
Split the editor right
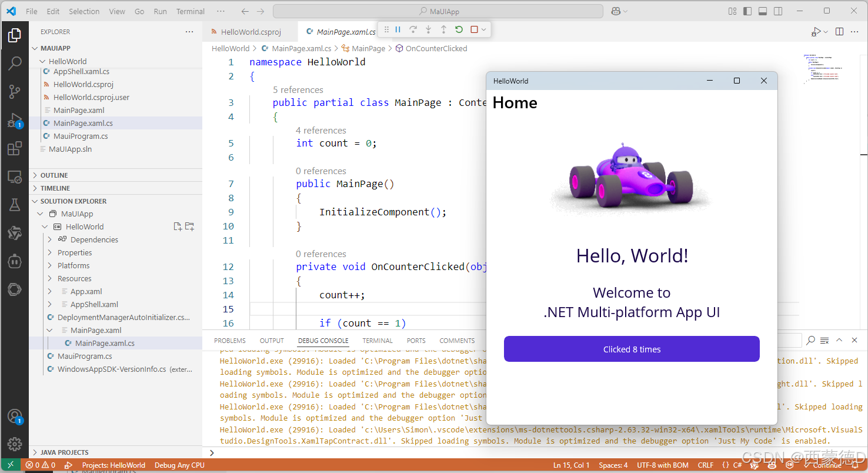pyautogui.click(x=840, y=32)
